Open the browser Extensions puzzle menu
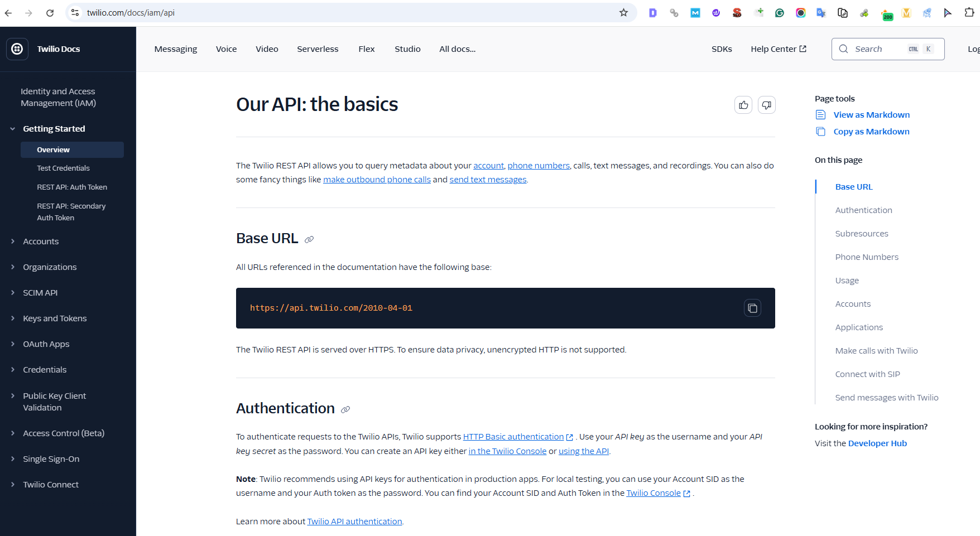 click(969, 12)
